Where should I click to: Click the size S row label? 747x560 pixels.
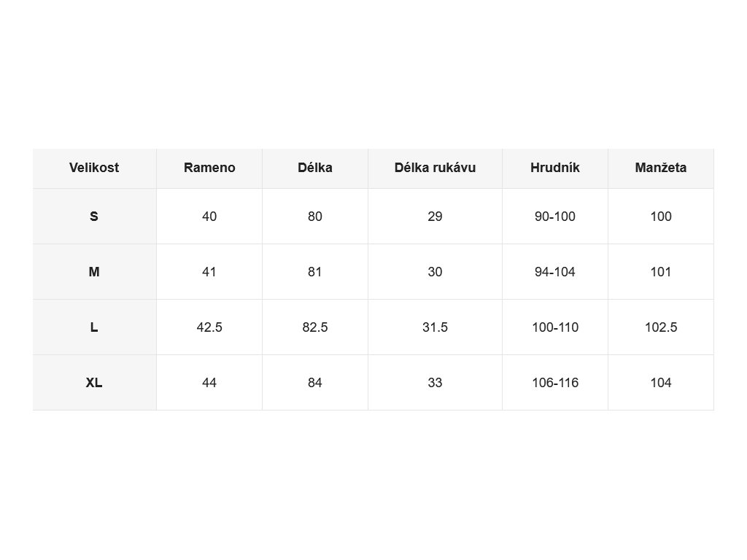pos(94,216)
